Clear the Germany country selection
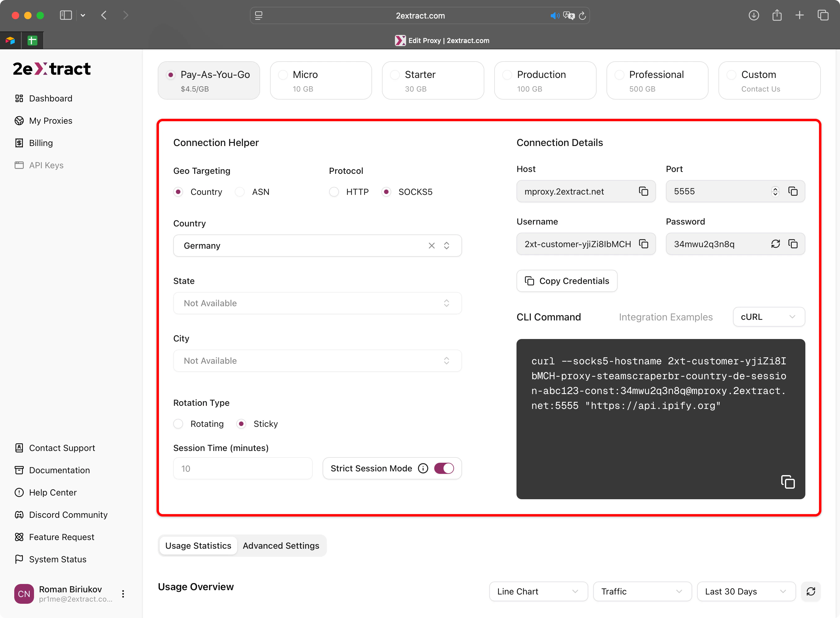840x618 pixels. [431, 245]
